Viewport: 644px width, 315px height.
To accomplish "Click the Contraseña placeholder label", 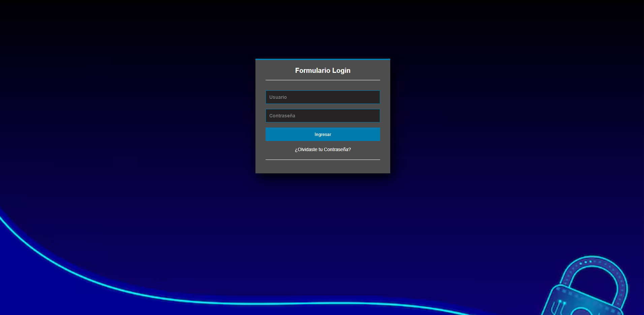I will coord(282,116).
